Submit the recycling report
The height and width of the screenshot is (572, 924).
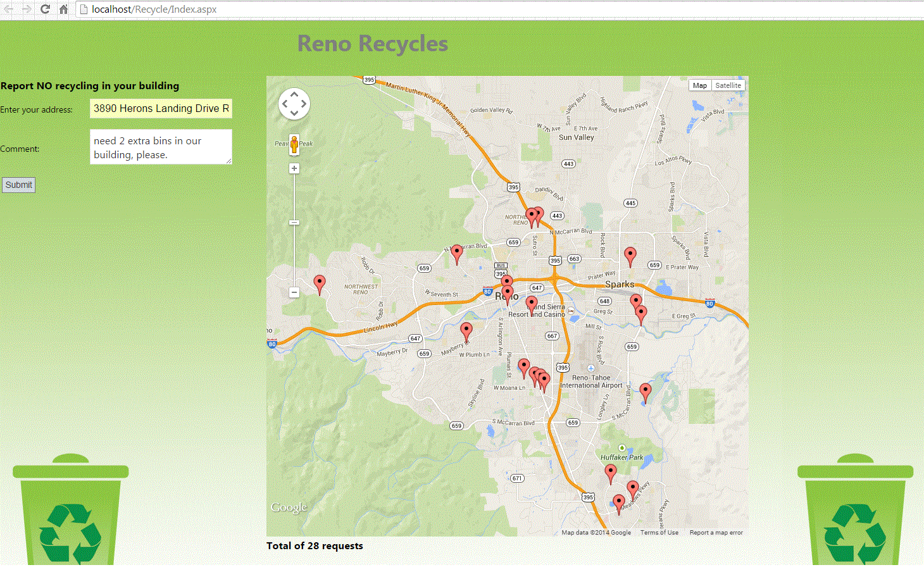18,185
